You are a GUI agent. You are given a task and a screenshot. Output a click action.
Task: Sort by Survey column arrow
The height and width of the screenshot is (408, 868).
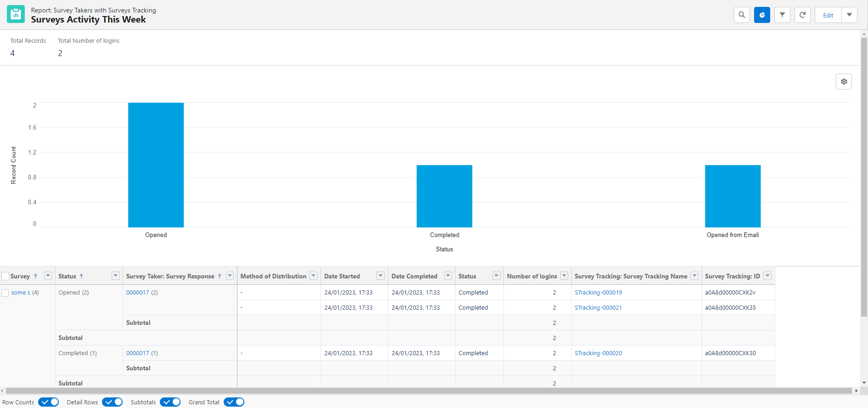[x=36, y=276]
